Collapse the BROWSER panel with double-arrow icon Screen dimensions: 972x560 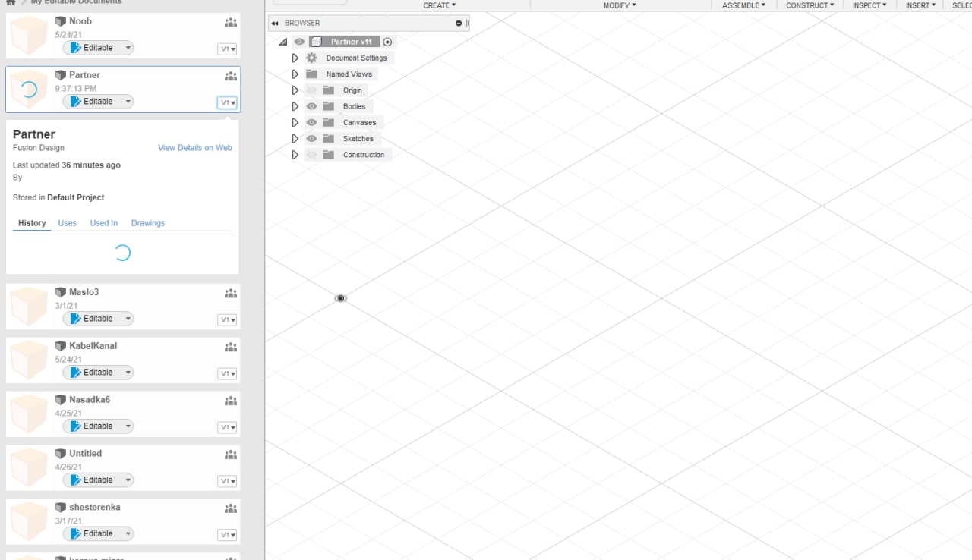coord(275,24)
